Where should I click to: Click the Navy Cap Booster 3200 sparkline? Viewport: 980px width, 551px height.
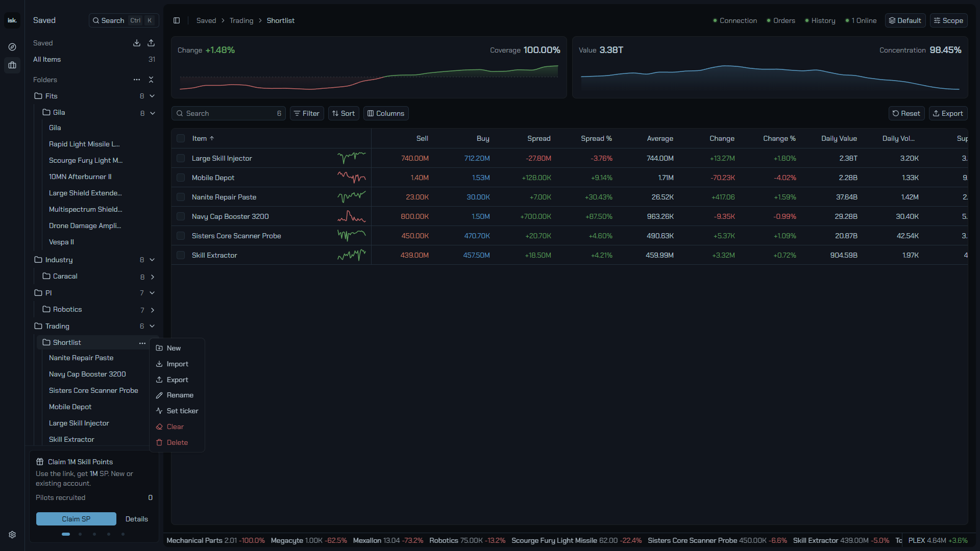click(352, 216)
